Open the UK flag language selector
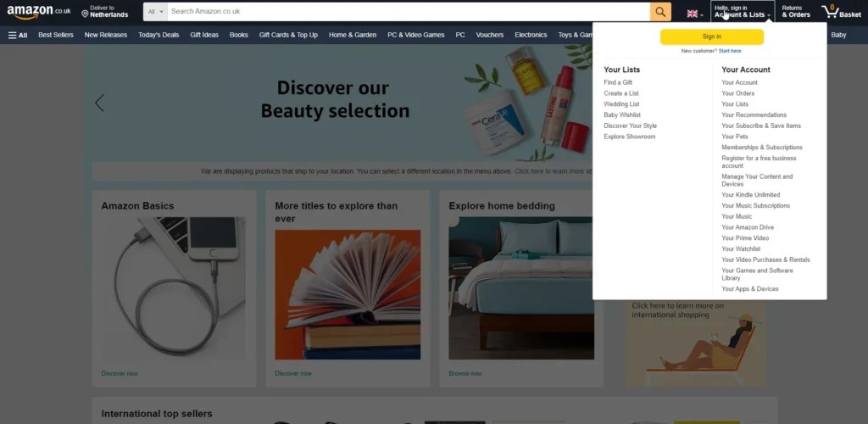 pos(695,14)
